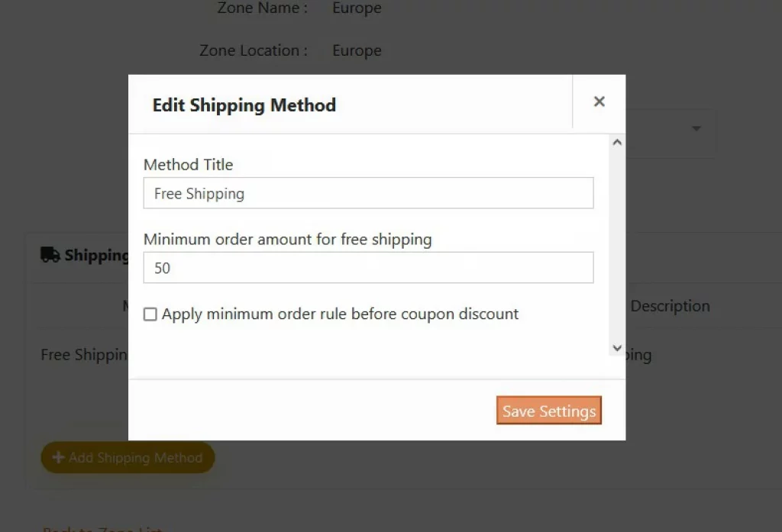Click the minimum order amount label text

click(288, 240)
